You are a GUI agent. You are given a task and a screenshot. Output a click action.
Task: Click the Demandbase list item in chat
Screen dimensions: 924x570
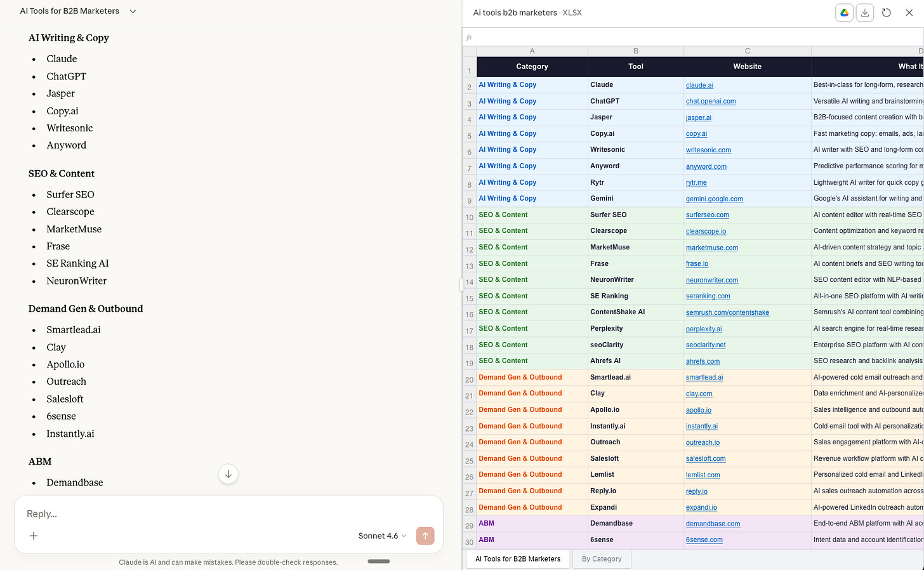click(75, 483)
